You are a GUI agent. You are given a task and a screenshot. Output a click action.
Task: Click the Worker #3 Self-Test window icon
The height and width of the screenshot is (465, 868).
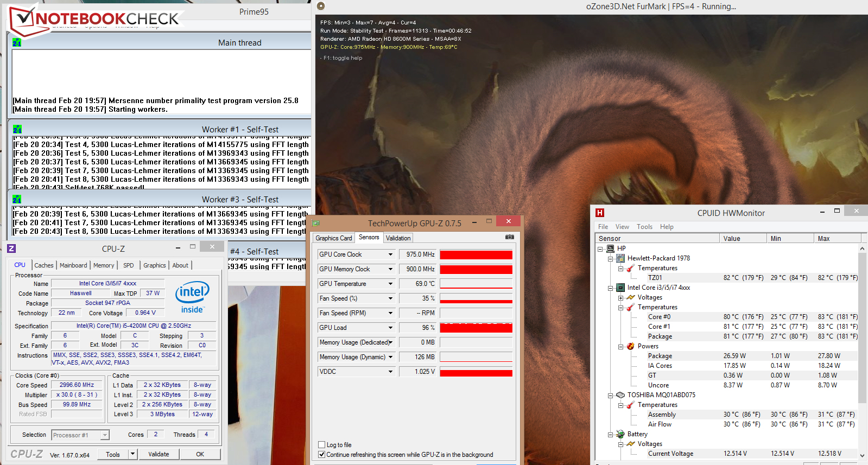point(17,199)
